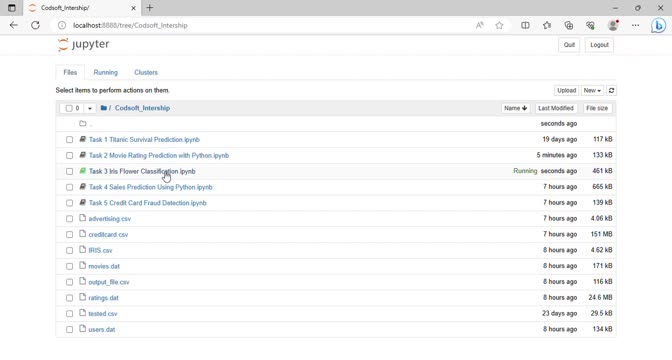Switch to the Running tab
This screenshot has height=360, width=672.
tap(105, 72)
